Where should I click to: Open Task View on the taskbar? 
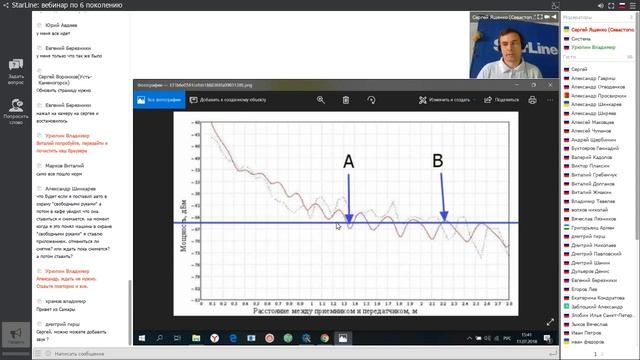pyautogui.click(x=178, y=338)
